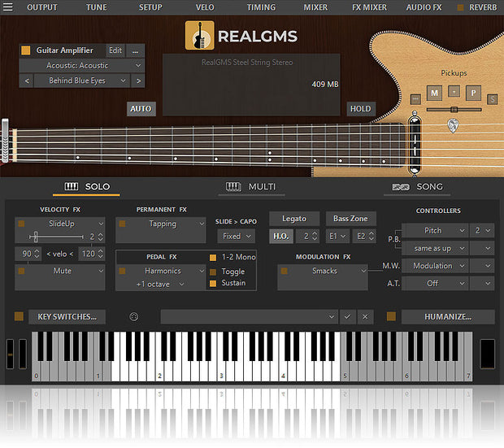Click the dash pickup button left of M
Screen dimensions: 504x448
415,99
